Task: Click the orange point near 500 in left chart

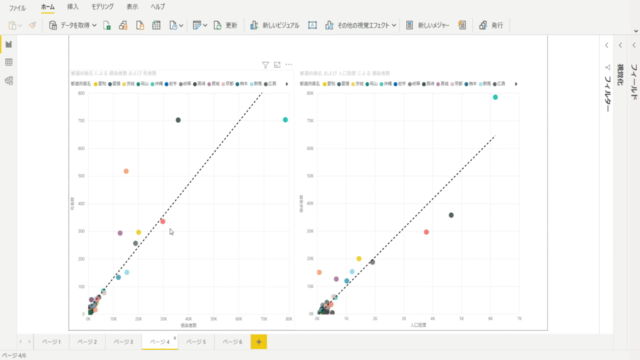Action: (126, 171)
